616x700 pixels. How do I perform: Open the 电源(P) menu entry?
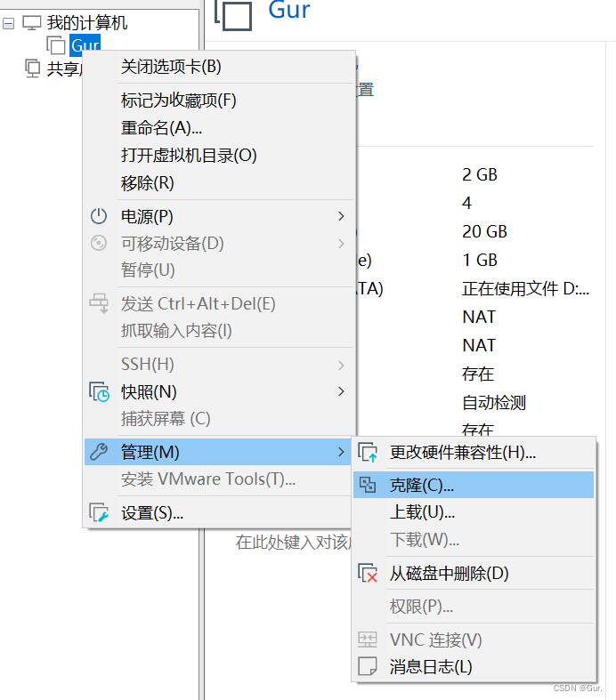218,216
